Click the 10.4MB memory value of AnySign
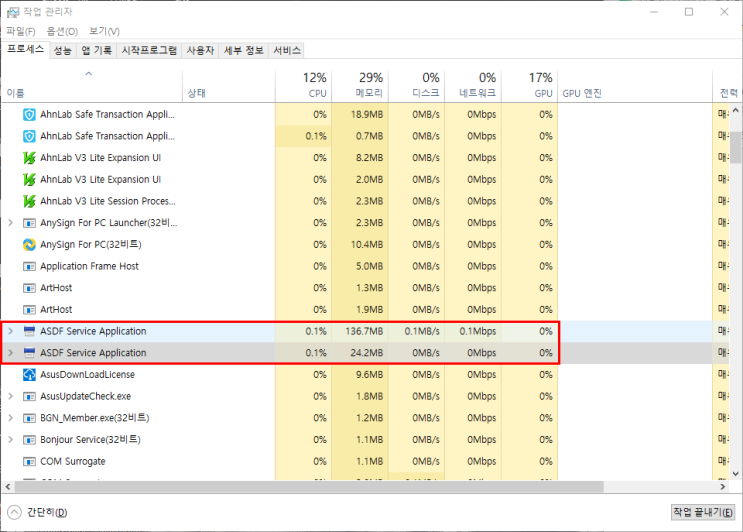 point(367,244)
